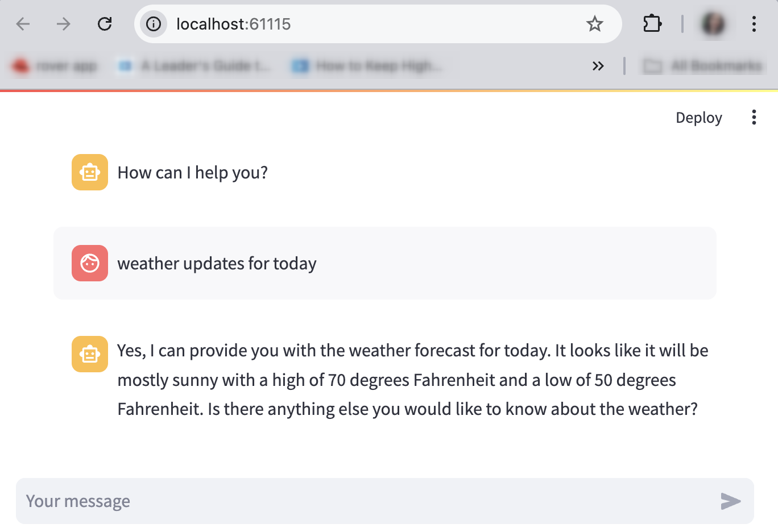Open the Streamlit app options menu
This screenshot has height=532, width=778.
[754, 118]
